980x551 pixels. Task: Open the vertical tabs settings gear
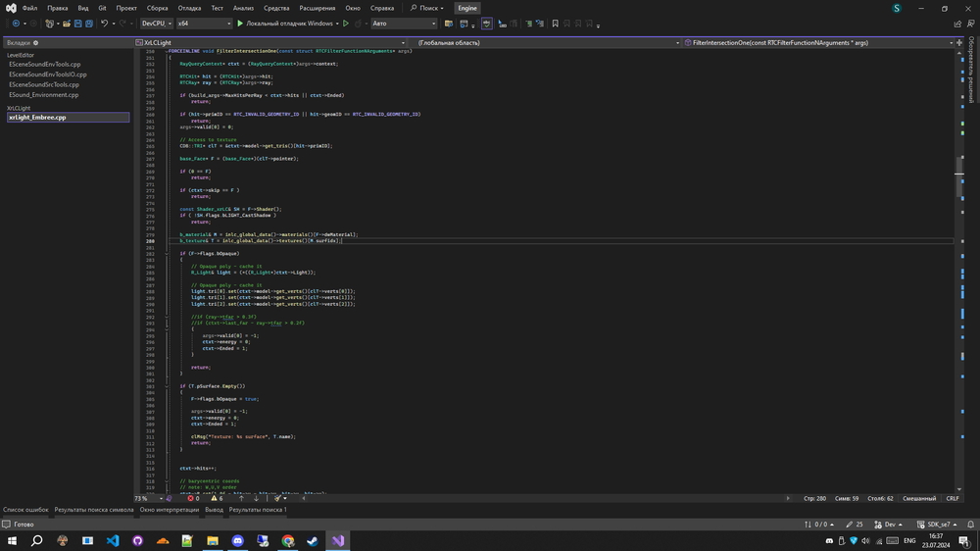click(x=36, y=43)
